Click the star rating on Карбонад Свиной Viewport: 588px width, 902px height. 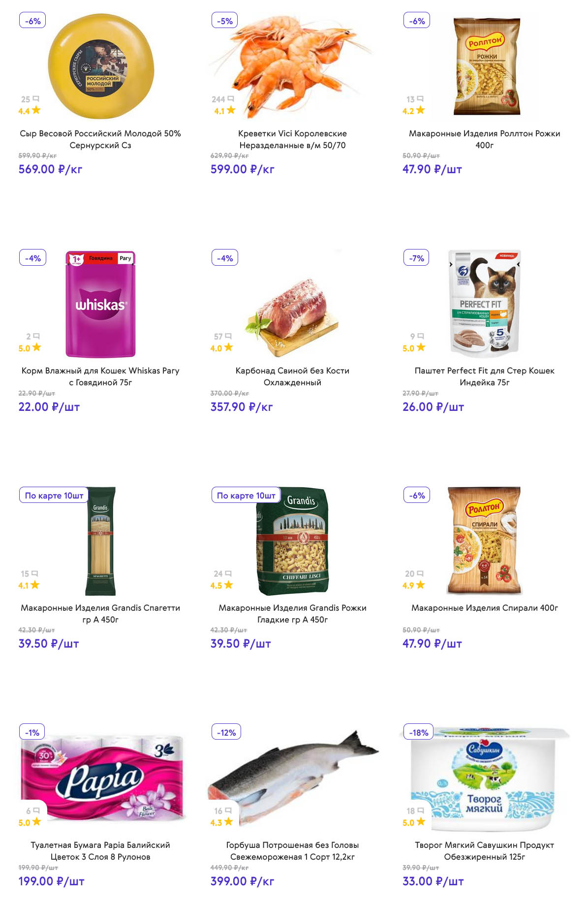228,348
